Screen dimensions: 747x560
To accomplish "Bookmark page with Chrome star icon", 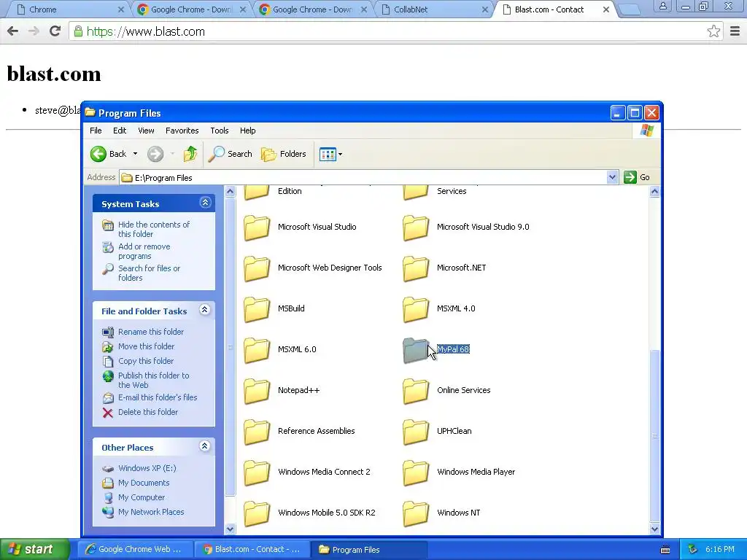I will [x=713, y=31].
